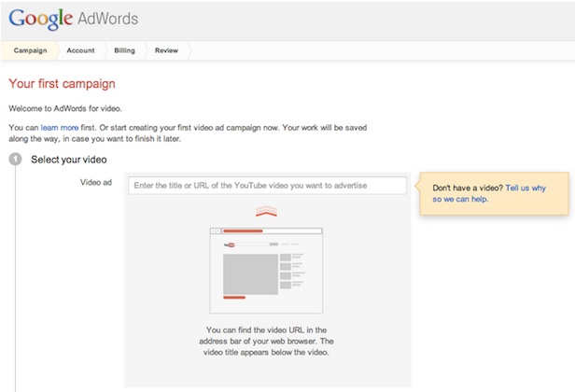The width and height of the screenshot is (575, 392).
Task: Click 'Welcome to AdWords for video.' text
Action: point(65,108)
